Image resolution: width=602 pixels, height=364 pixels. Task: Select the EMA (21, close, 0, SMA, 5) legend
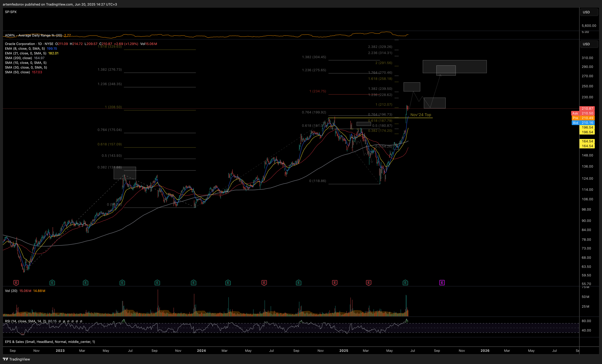coord(26,53)
